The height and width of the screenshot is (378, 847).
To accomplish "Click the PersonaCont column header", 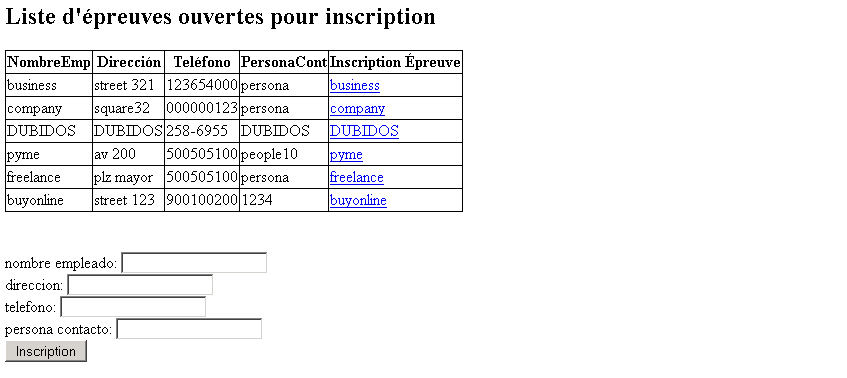I will [284, 62].
